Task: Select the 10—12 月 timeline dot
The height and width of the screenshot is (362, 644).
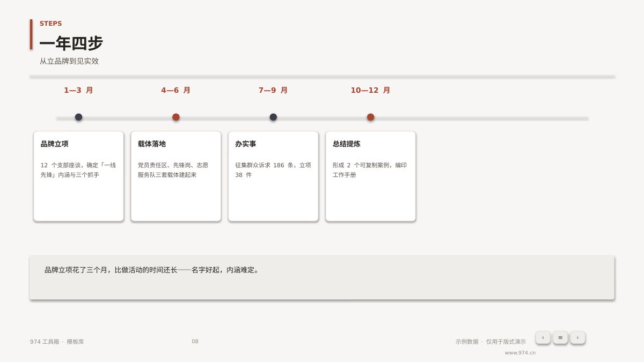Action: [370, 117]
